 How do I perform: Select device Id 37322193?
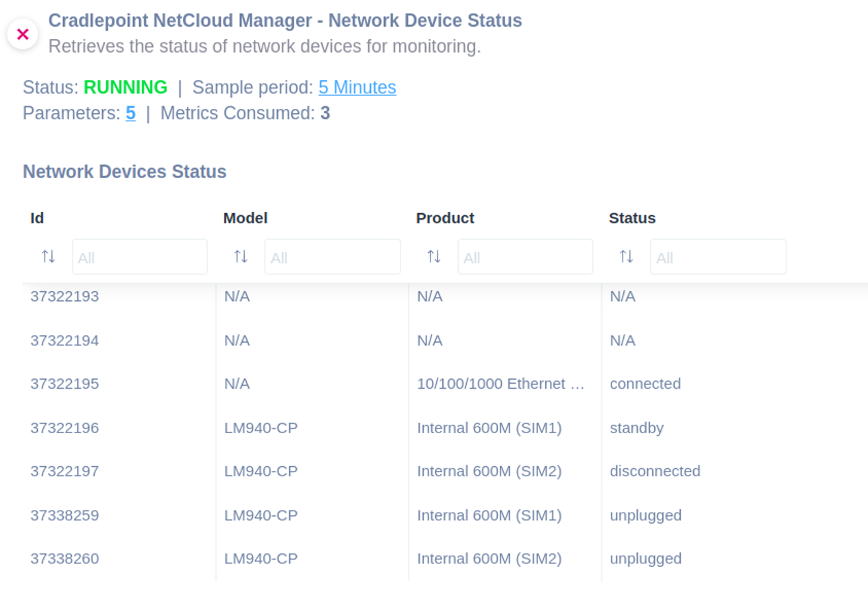pos(64,297)
